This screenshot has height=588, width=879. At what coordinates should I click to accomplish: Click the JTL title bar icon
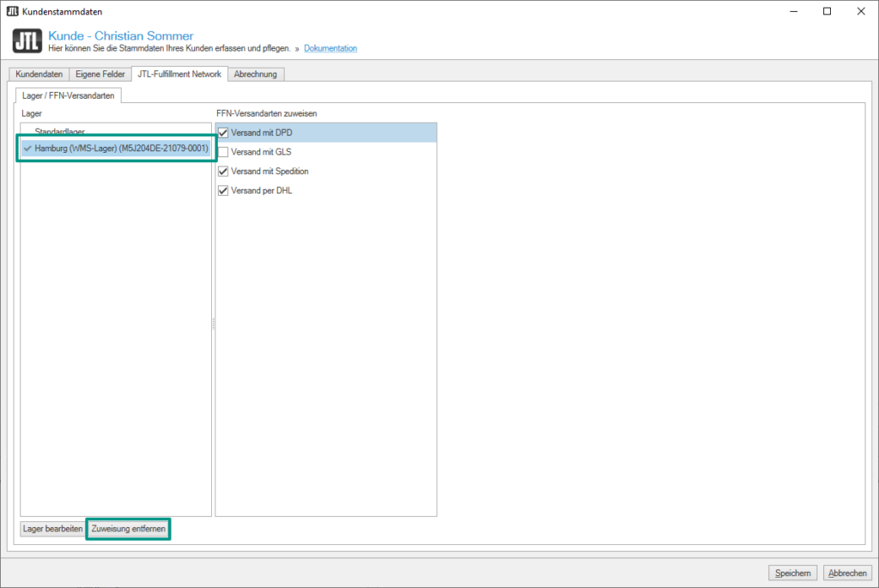(12, 11)
